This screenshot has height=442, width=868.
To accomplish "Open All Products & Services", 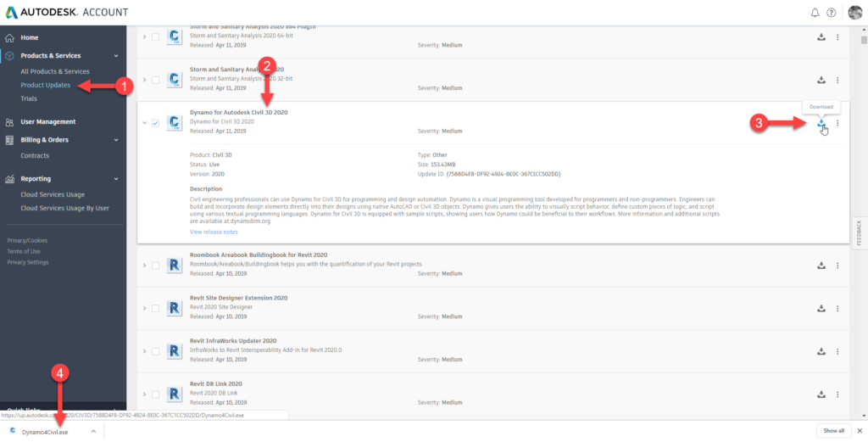I will point(55,71).
